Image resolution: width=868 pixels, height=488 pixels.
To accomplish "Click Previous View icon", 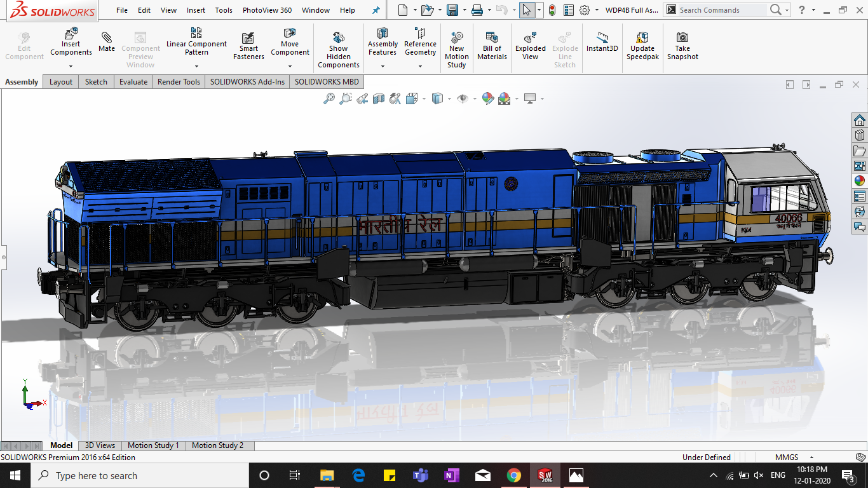I will [362, 98].
